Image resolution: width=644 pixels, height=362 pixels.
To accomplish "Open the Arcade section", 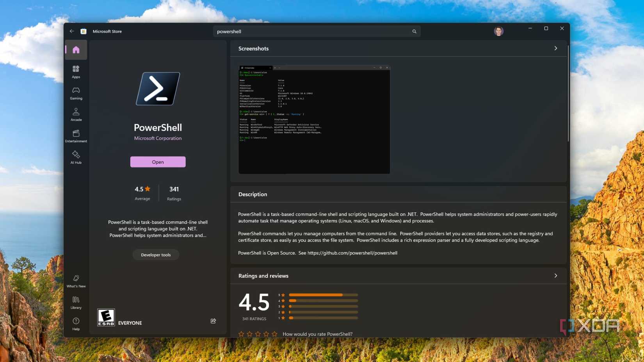I will click(76, 115).
